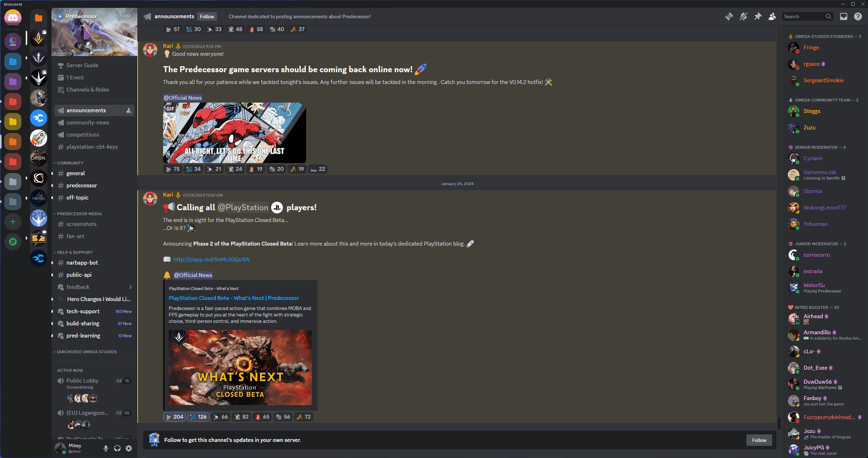Select the Server Guide item
The width and height of the screenshot is (868, 458).
click(x=82, y=65)
